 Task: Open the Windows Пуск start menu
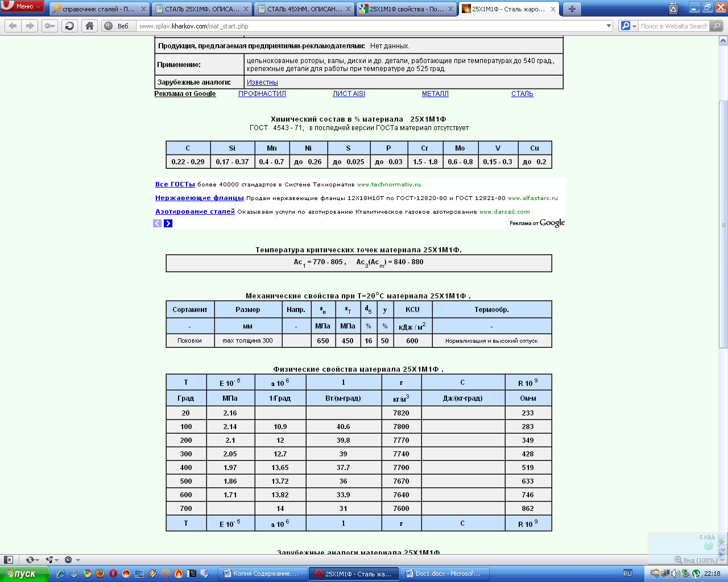click(24, 573)
